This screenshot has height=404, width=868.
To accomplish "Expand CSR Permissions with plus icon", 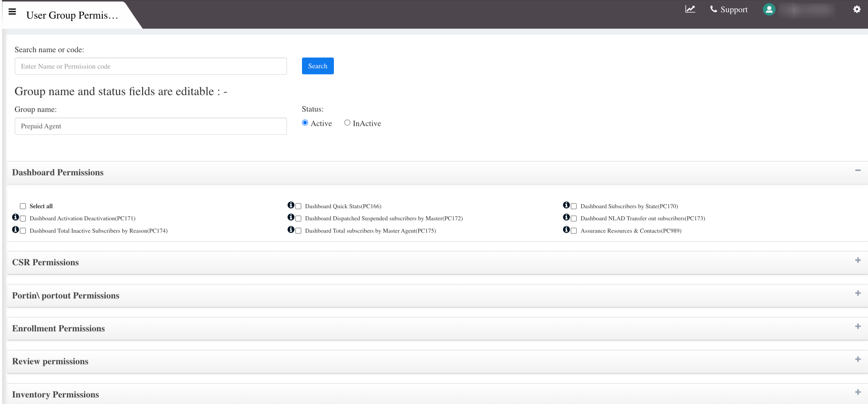I will click(858, 260).
